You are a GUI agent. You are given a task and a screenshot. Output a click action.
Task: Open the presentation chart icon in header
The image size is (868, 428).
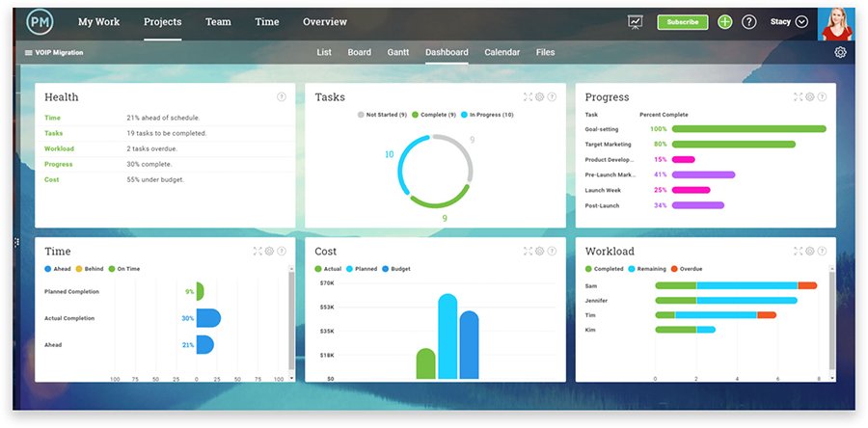[635, 22]
